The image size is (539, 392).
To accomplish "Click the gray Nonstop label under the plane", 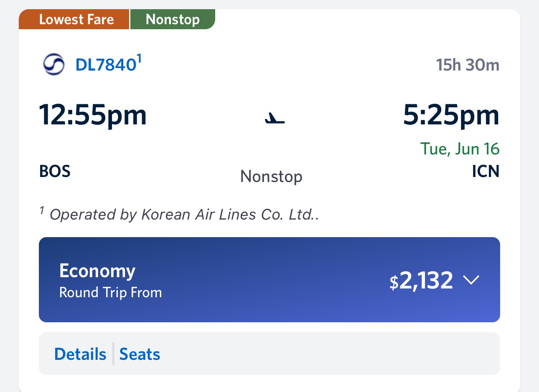I will tap(271, 176).
